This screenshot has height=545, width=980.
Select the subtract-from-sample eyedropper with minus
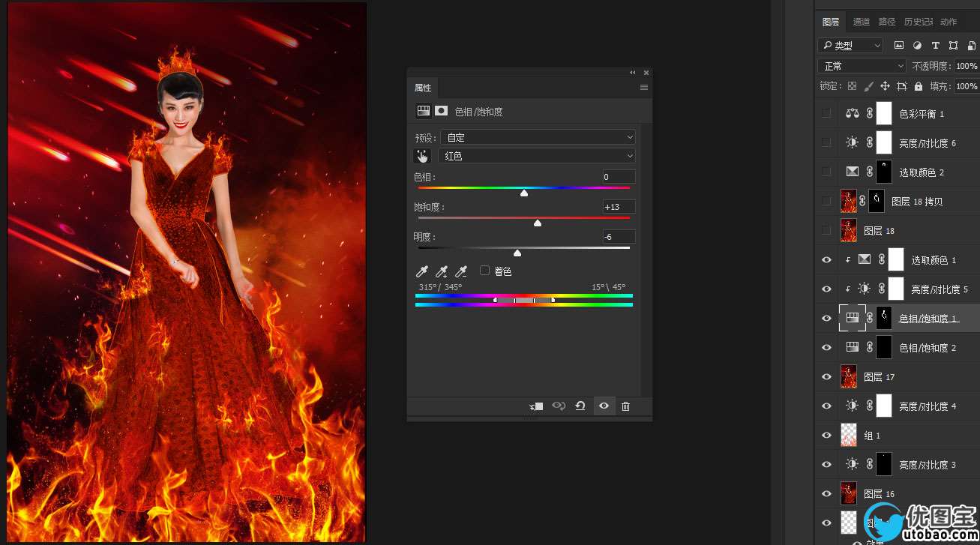point(462,271)
